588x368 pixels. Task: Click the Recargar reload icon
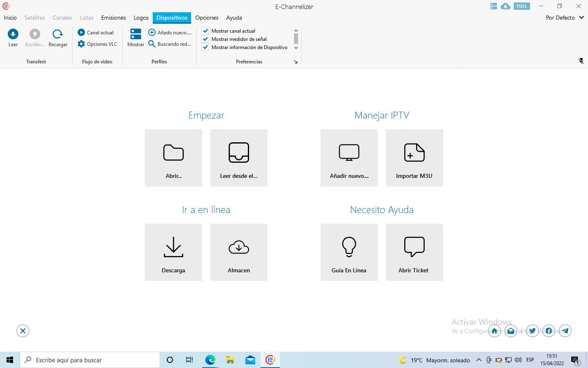[x=58, y=34]
